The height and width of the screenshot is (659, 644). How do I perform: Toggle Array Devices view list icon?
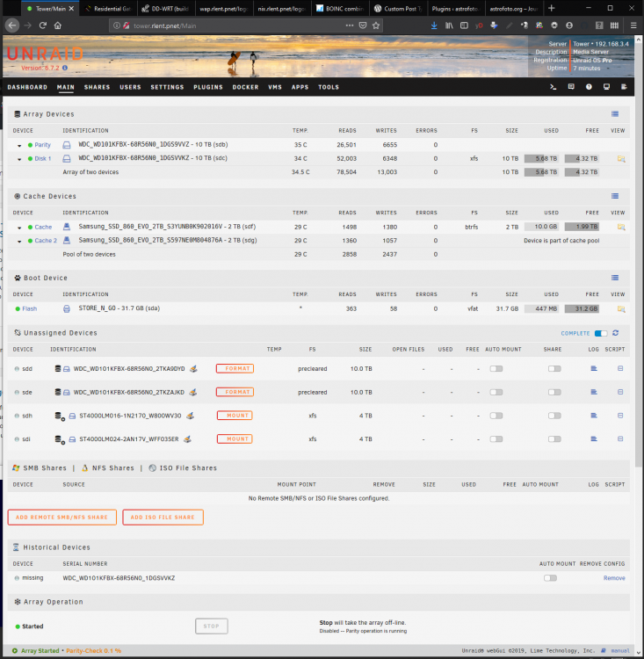[x=615, y=114]
